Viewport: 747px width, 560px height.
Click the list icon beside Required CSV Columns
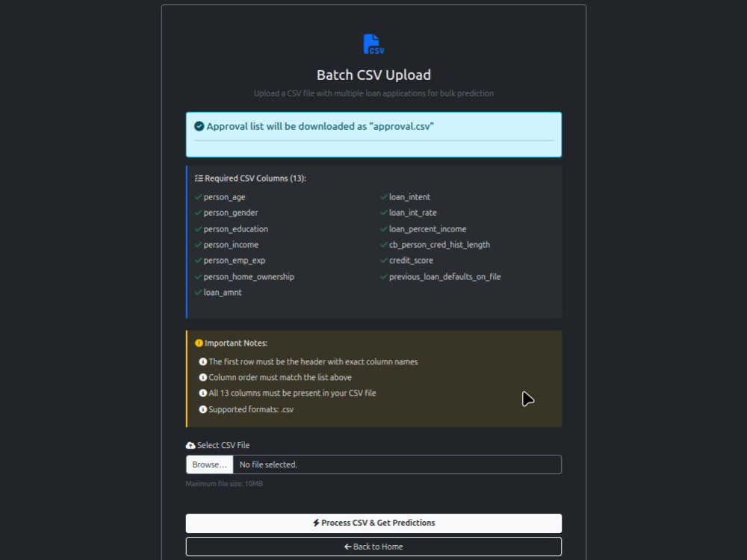click(x=199, y=178)
